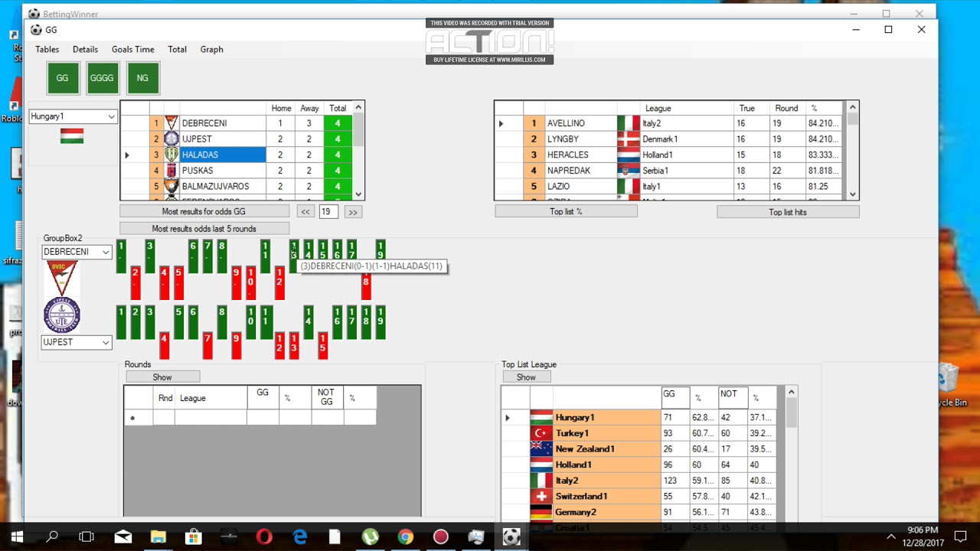Open the Action Center notifications icon

[x=960, y=537]
